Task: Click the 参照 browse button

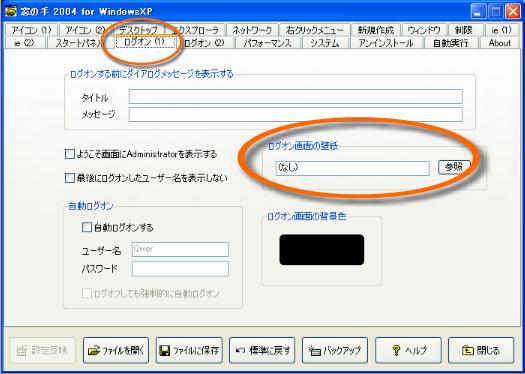Action: pos(454,167)
